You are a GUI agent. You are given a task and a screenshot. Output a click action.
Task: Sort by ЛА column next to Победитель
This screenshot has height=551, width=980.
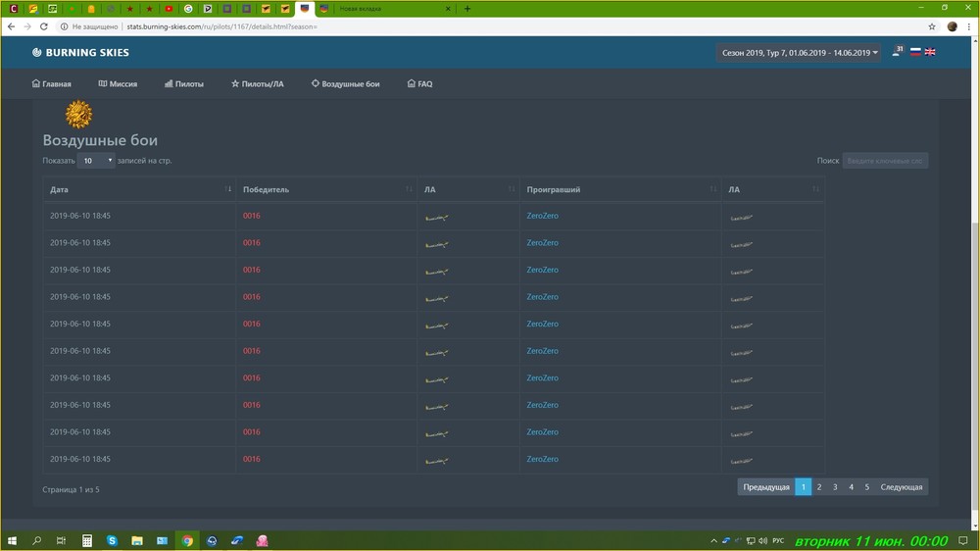(x=468, y=189)
